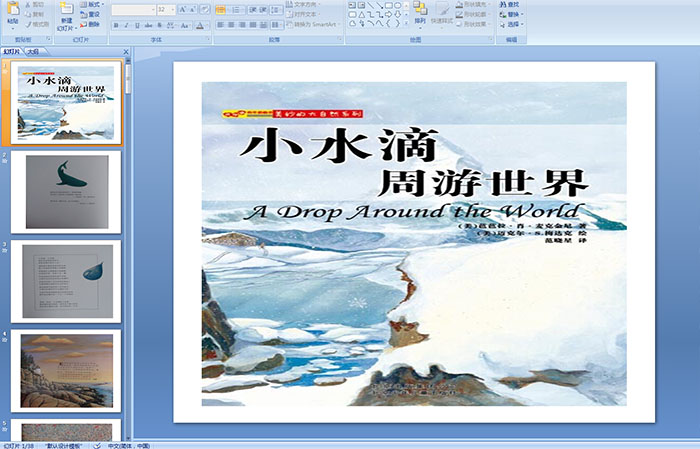Image resolution: width=700 pixels, height=449 pixels.
Task: Open the Clipboard (剪贴板) pane launcher
Action: 48,39
